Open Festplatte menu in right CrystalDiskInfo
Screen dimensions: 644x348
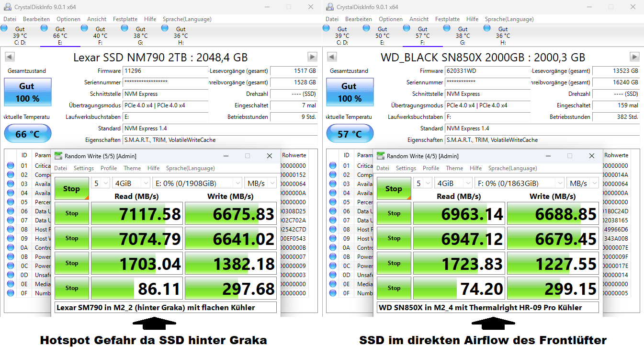[447, 19]
